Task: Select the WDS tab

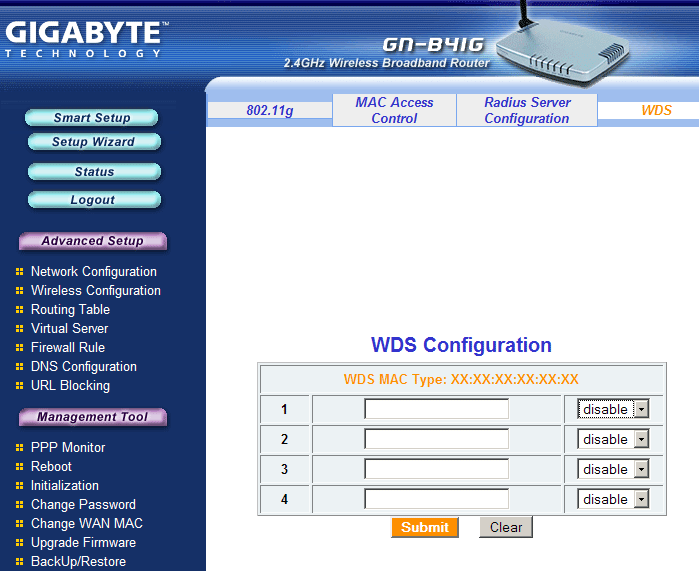Action: (656, 110)
